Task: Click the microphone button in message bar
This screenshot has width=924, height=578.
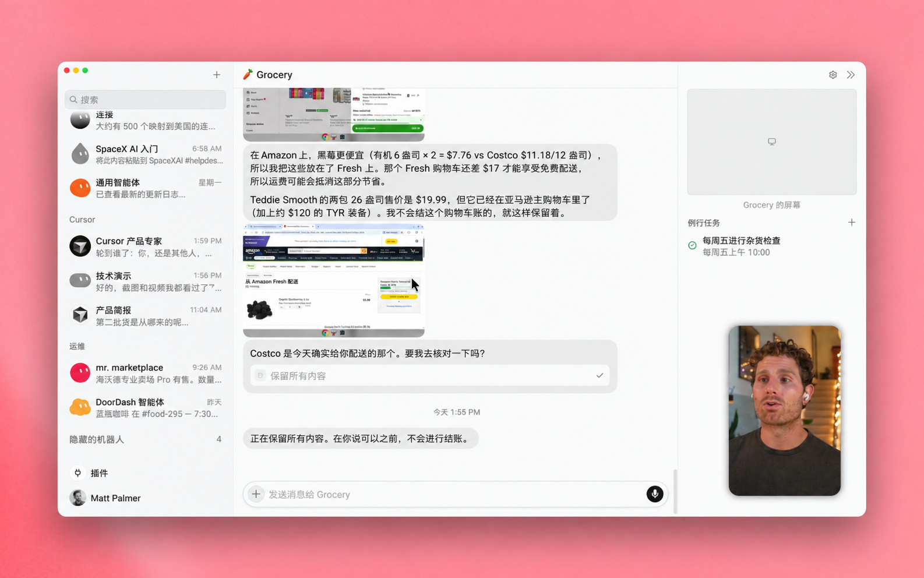Action: (655, 494)
